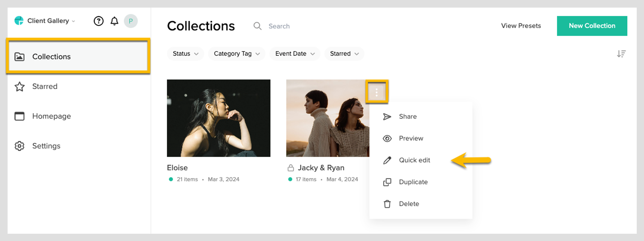Click the sort order icon
Image resolution: width=644 pixels, height=241 pixels.
[621, 54]
